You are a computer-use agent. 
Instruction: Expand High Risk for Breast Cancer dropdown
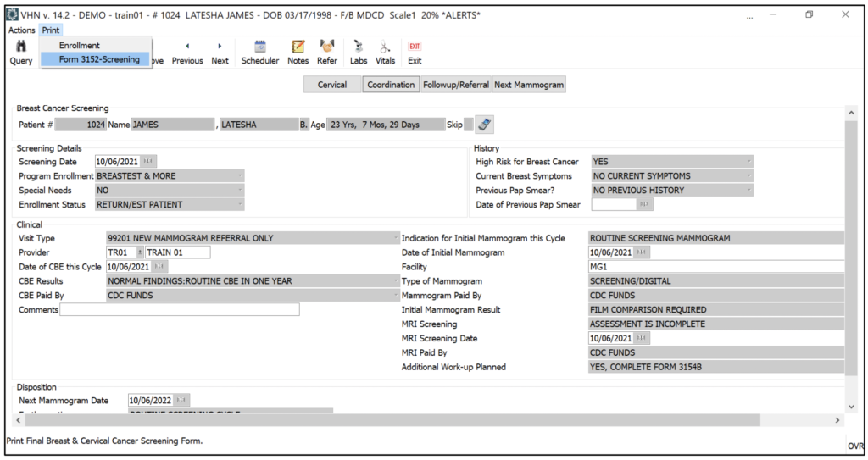(x=749, y=162)
